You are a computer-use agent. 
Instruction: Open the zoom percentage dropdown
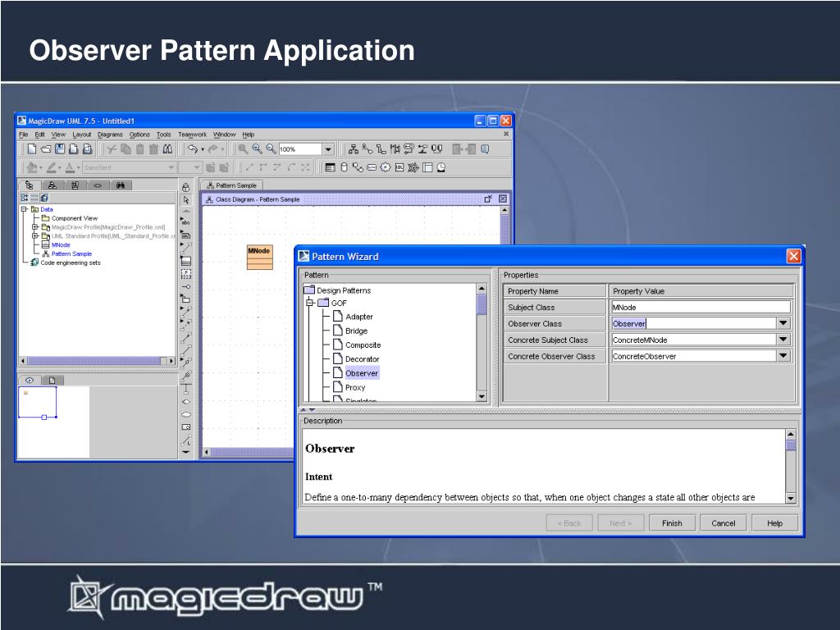[x=329, y=149]
